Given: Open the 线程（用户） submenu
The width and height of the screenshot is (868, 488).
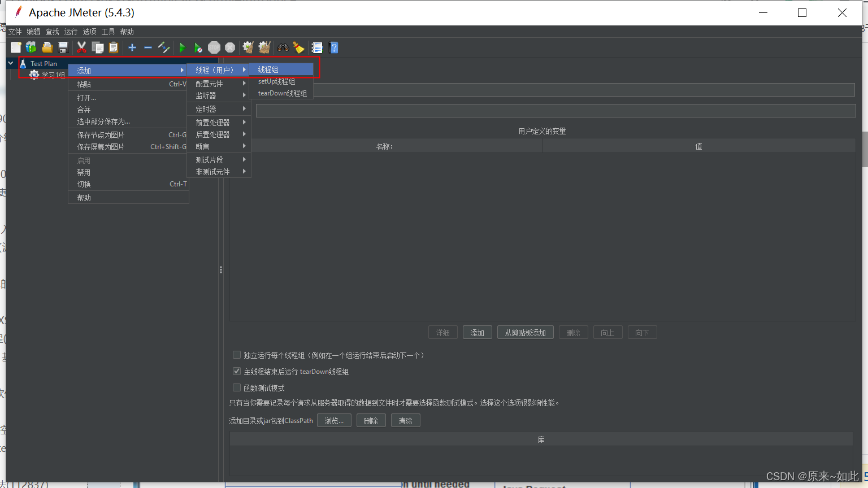Looking at the screenshot, I should point(219,69).
